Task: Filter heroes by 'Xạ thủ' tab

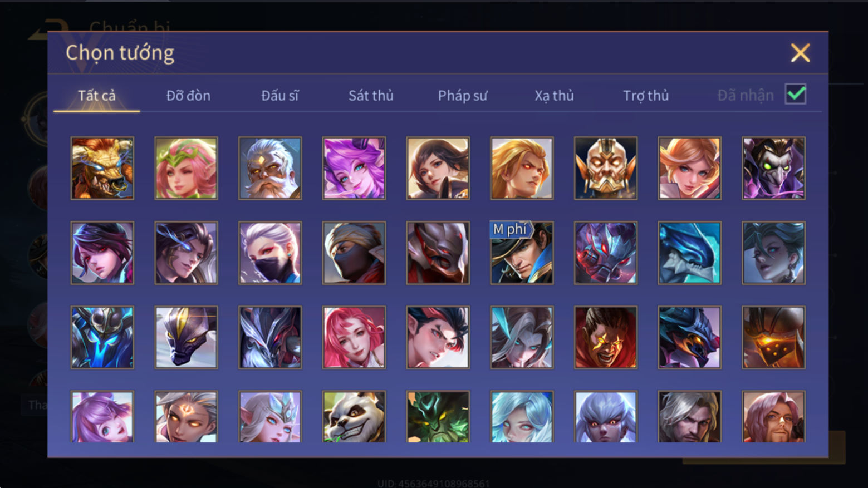Action: 554,96
